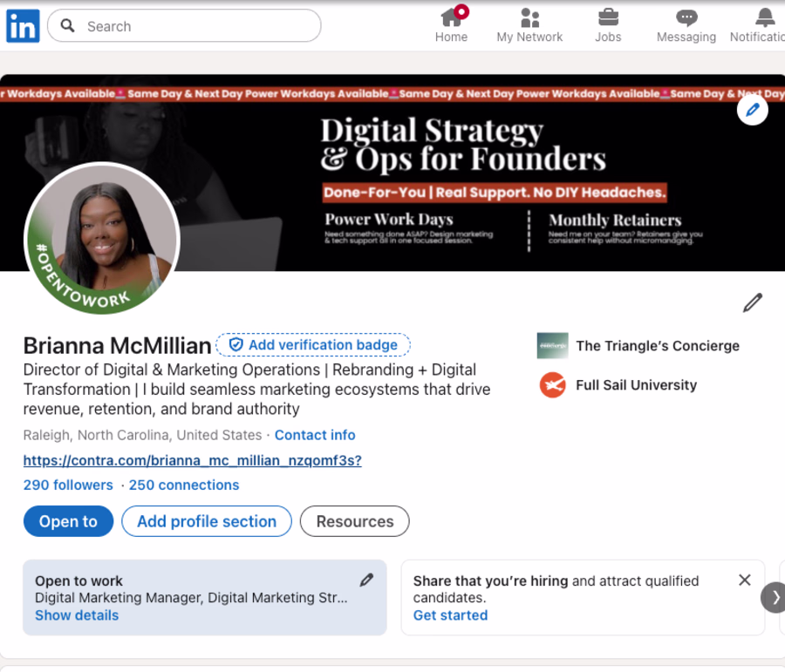
Task: Click the Director of Digital & Marketing headline
Action: point(256,390)
